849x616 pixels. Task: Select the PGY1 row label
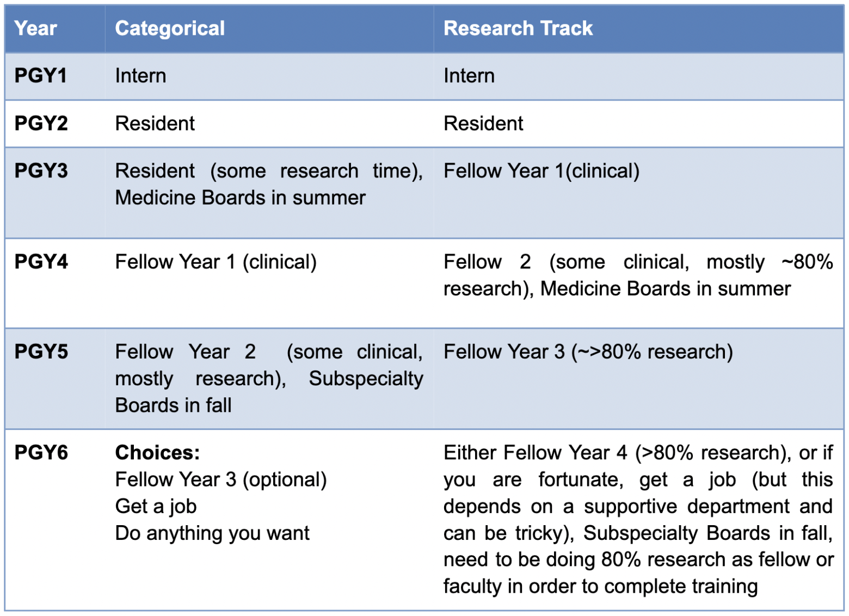tap(41, 76)
